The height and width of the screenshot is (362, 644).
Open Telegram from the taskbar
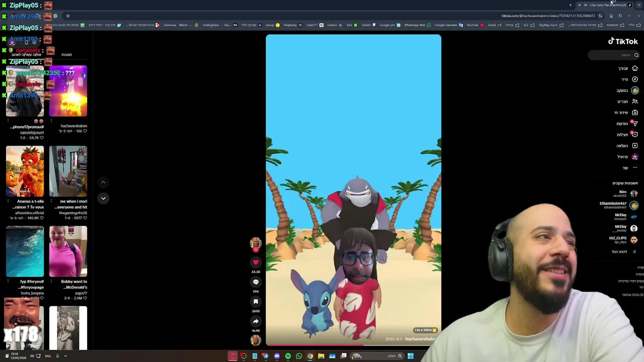(x=266, y=356)
